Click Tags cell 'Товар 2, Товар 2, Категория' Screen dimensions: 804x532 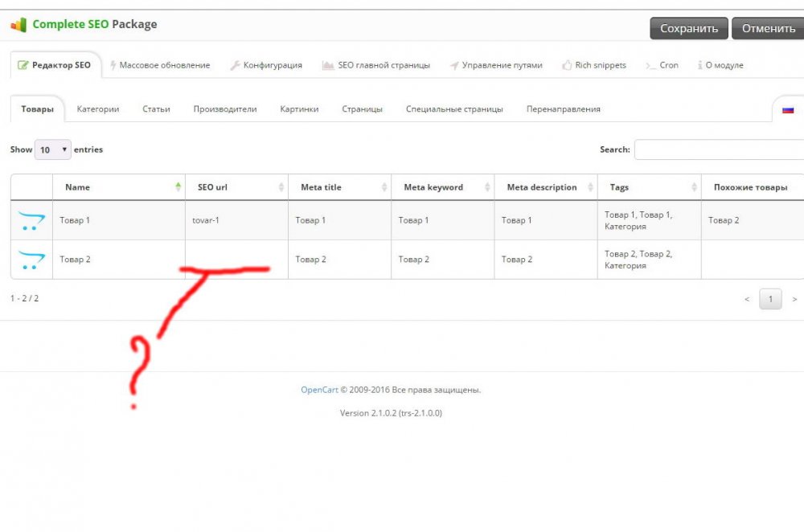(x=649, y=260)
